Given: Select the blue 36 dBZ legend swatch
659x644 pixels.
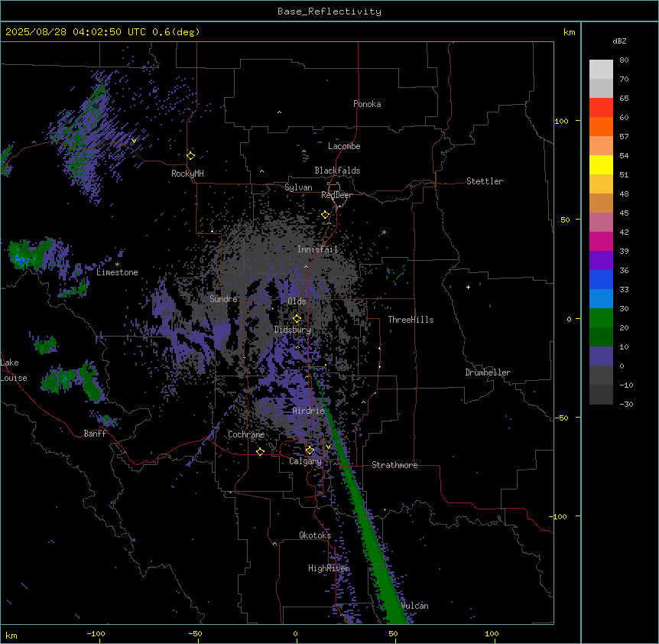Looking at the screenshot, I should [601, 279].
